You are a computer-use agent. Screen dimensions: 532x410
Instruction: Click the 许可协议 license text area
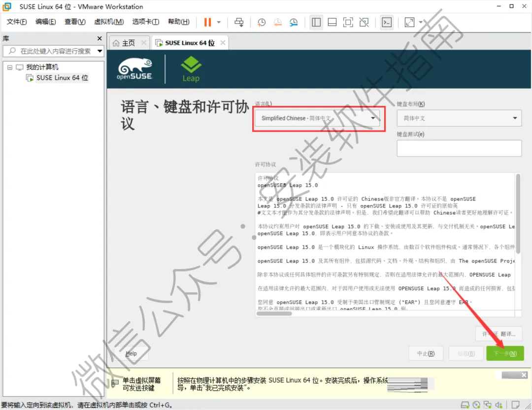(x=385, y=241)
